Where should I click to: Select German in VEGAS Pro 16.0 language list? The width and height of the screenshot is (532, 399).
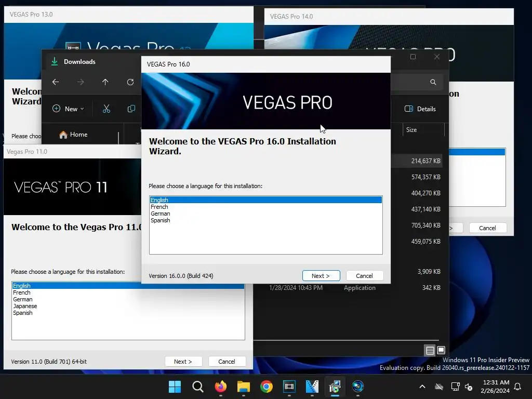pyautogui.click(x=265, y=214)
